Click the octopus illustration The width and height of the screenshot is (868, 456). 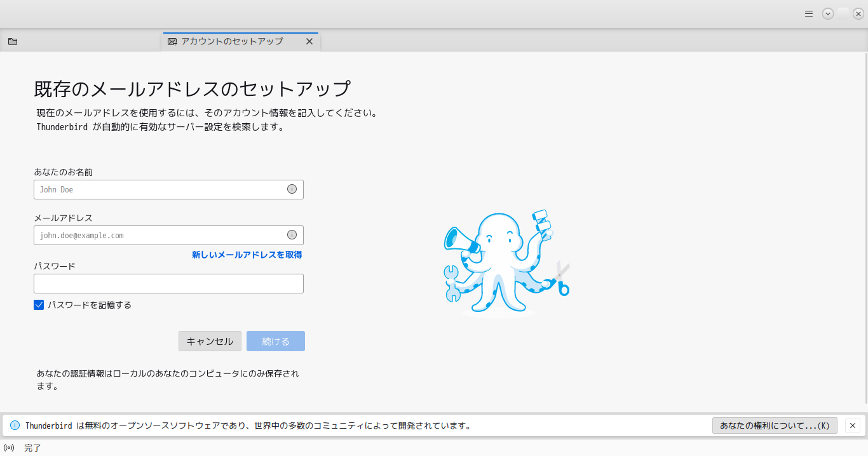[x=506, y=263]
